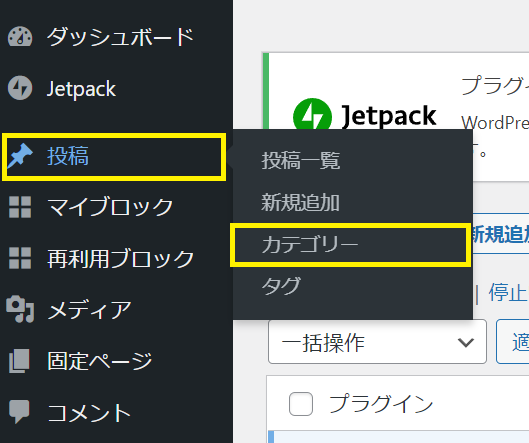The image size is (529, 443).
Task: Click the 停止 filter link
Action: pyautogui.click(x=508, y=293)
